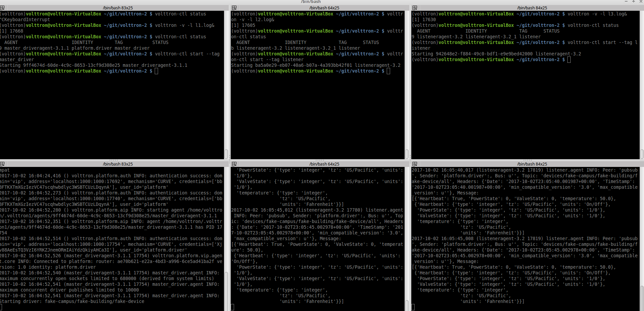Click 'sion: 1.0 identity: platform.driver' log line
This screenshot has width=644, height=311.
(48, 267)
